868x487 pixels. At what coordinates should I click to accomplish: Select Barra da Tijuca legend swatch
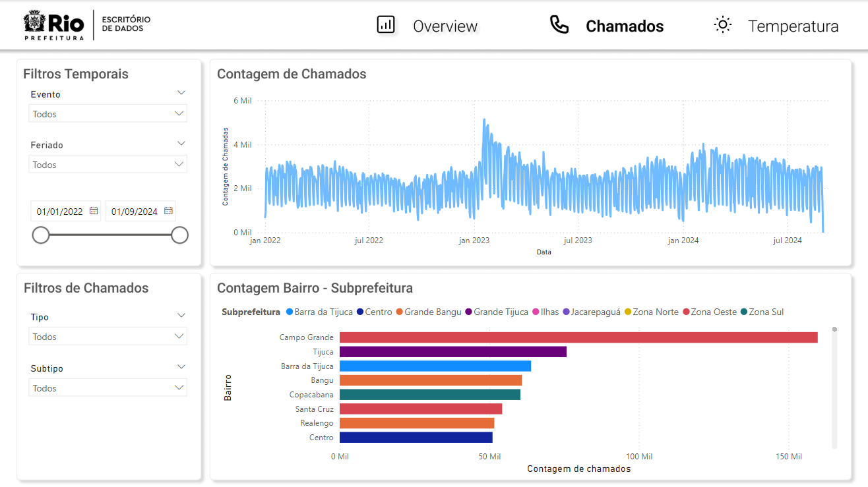(289, 312)
